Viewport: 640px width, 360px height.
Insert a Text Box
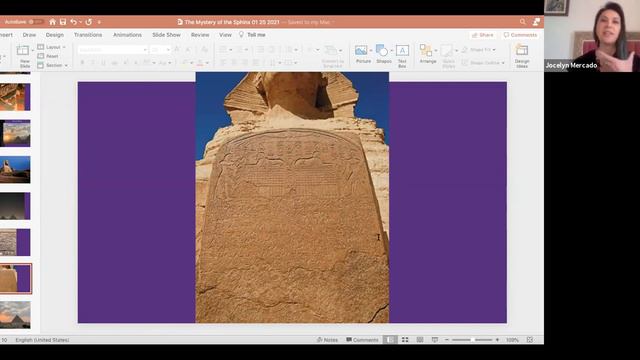pos(402,56)
